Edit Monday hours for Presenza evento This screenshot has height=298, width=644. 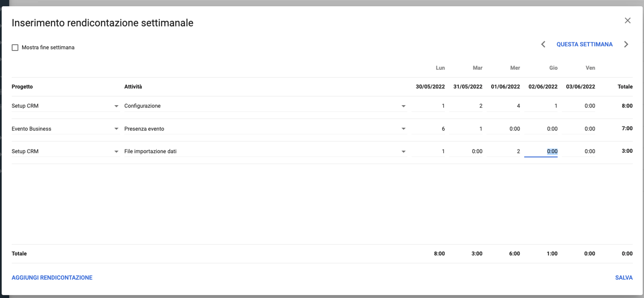[x=428, y=129]
